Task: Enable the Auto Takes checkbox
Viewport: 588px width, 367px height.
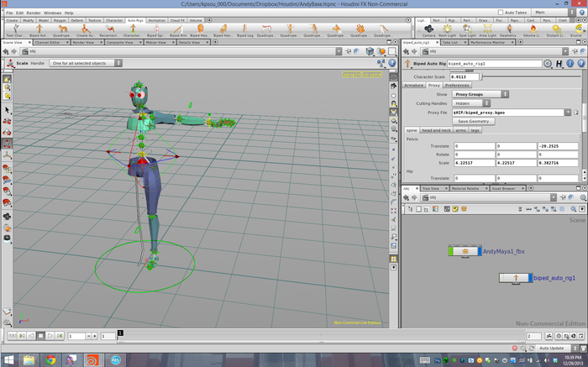Action: 501,13
